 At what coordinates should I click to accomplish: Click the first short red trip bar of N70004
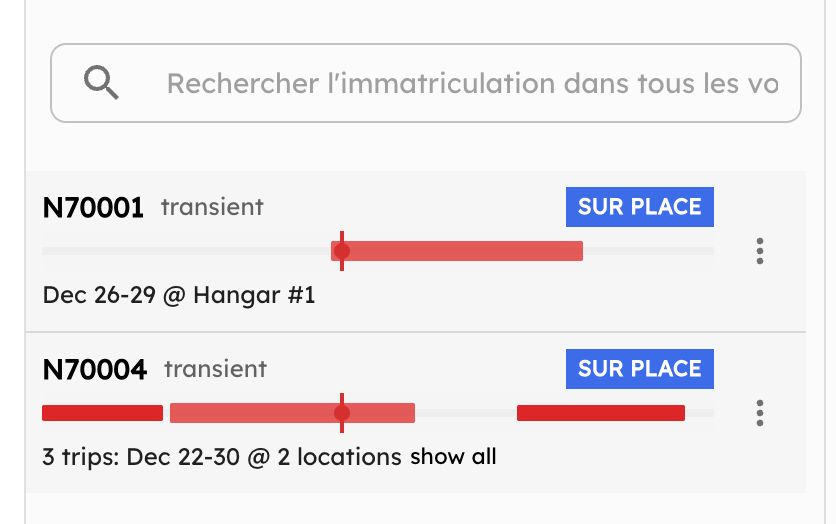(102, 413)
